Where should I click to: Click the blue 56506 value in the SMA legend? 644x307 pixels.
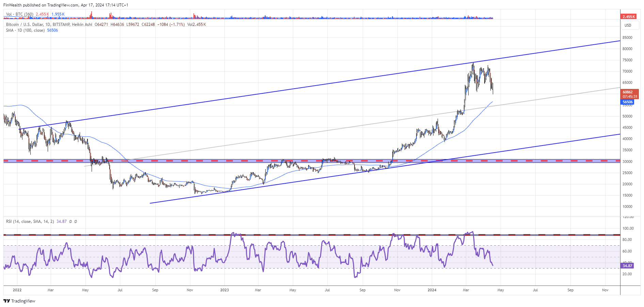click(52, 30)
